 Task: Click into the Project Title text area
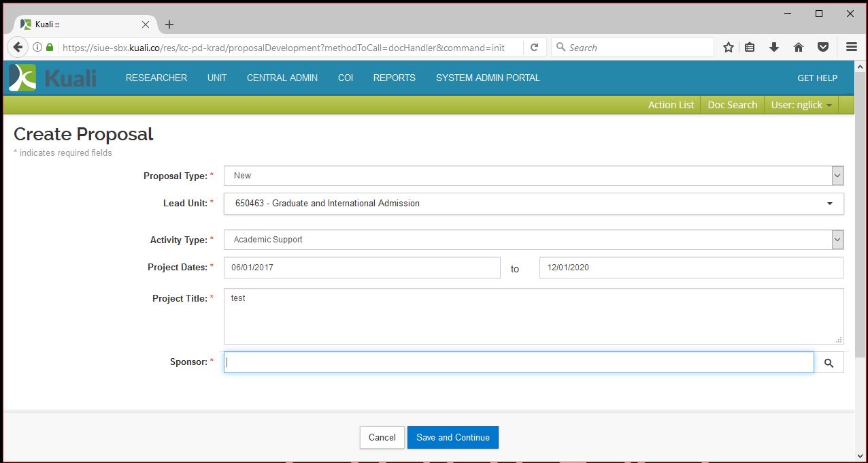pos(533,316)
